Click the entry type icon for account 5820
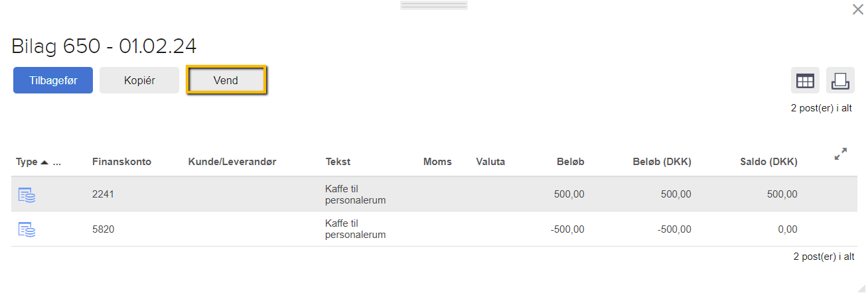This screenshot has height=295, width=868. [x=27, y=229]
